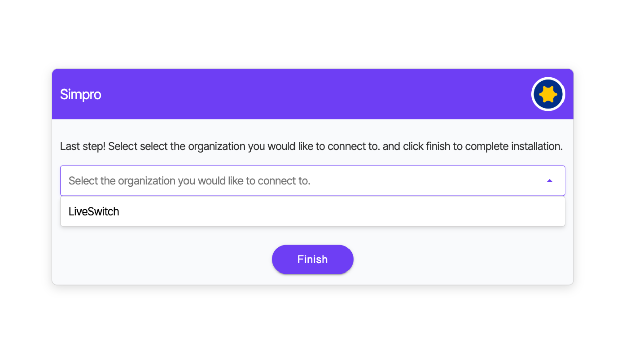Collapse the organization dropdown with the caret arrow

click(549, 181)
